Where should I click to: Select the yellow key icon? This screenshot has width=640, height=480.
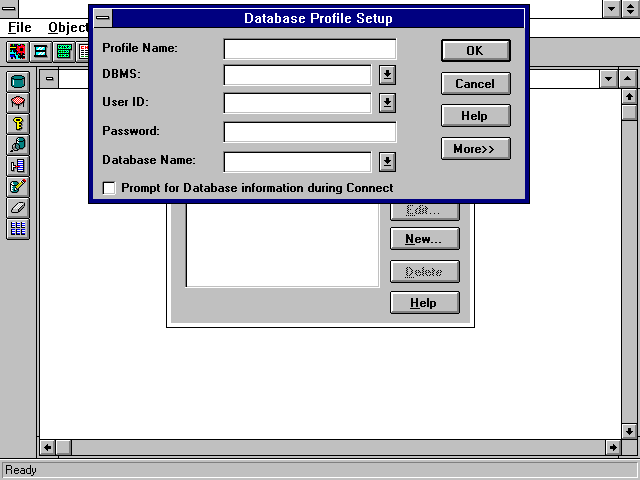tap(18, 123)
